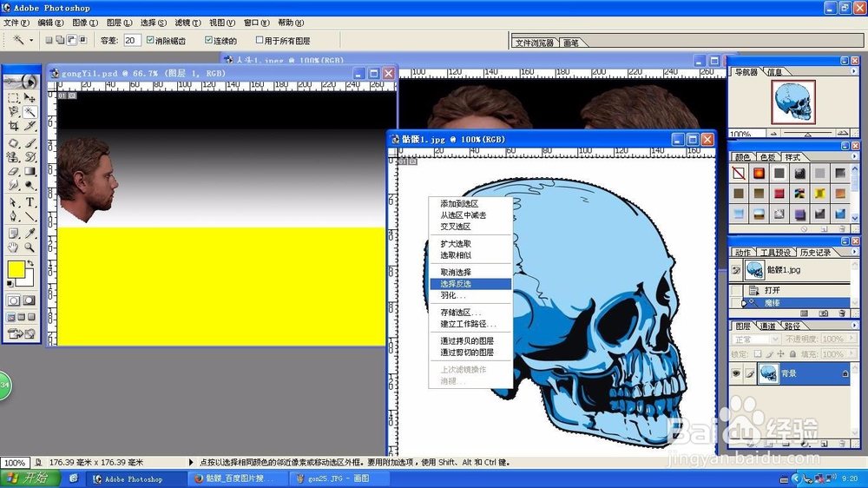Select the Rectangular Marquee tool

coord(14,98)
